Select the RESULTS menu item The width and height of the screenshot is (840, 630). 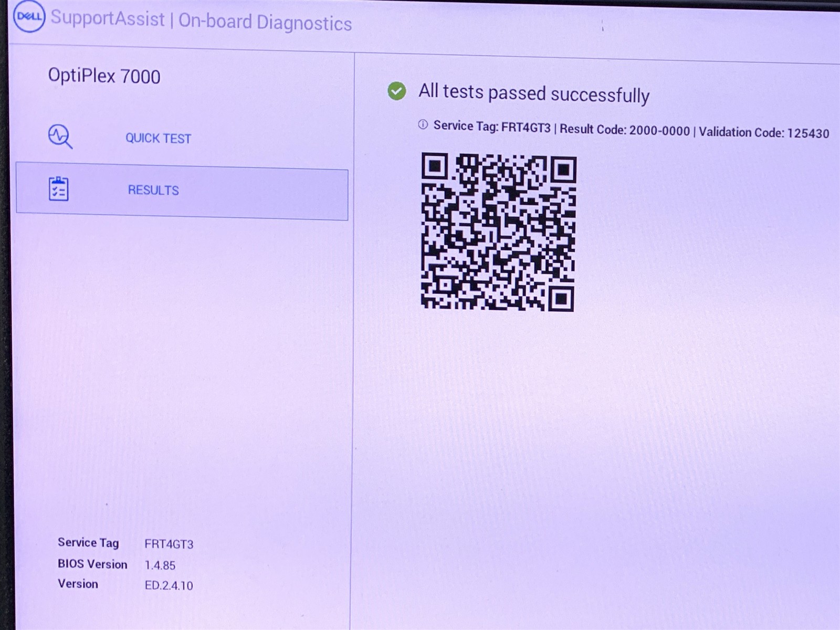pyautogui.click(x=153, y=190)
